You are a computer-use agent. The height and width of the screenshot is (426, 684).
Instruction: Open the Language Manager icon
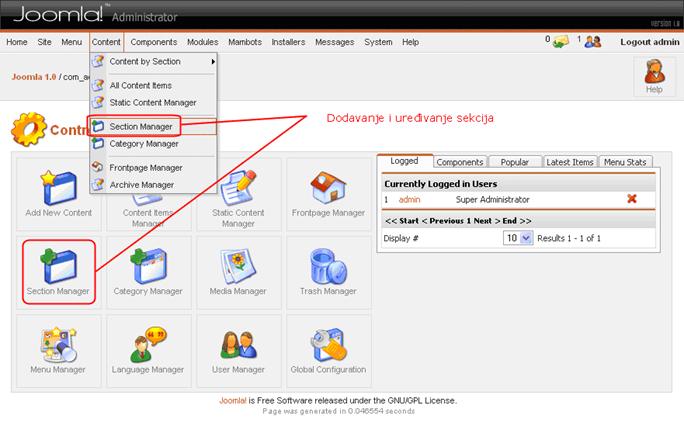coord(148,344)
